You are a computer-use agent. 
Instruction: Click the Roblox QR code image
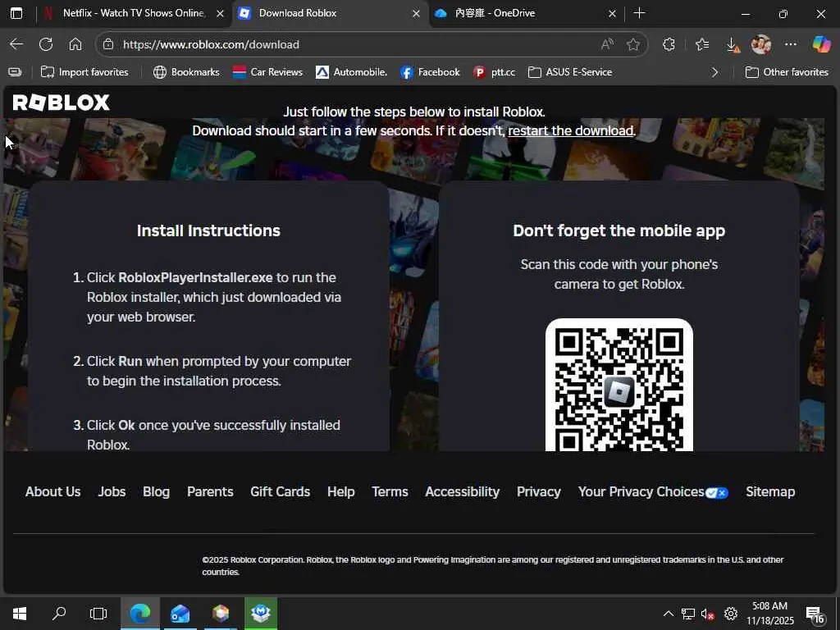pos(619,385)
